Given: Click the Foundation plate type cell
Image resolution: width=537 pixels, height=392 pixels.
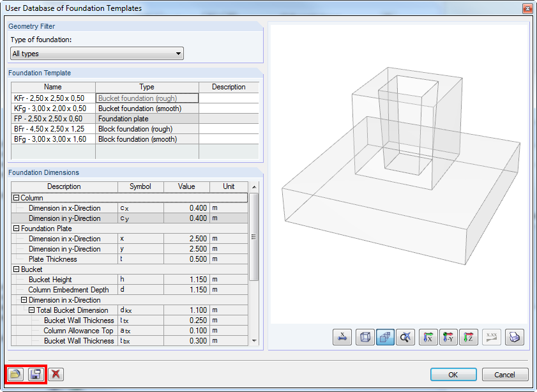Looking at the screenshot, I should [147, 119].
